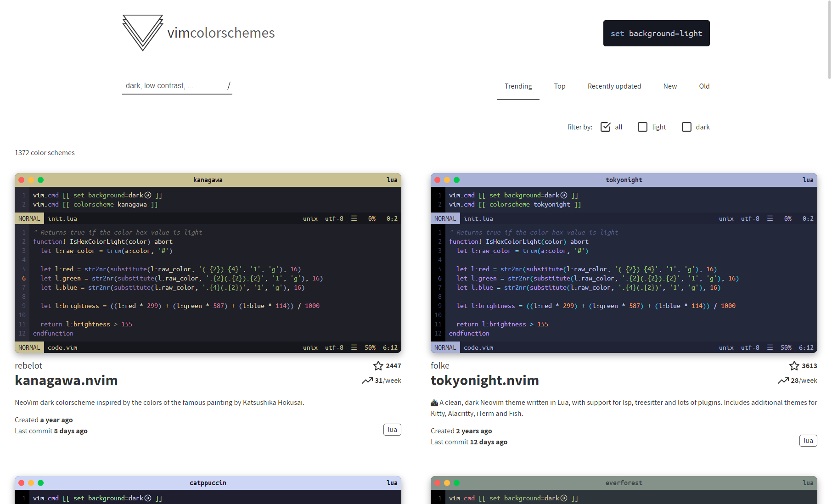The width and height of the screenshot is (832, 504).
Task: Click 'Created a year ago' text
Action: 44,420
